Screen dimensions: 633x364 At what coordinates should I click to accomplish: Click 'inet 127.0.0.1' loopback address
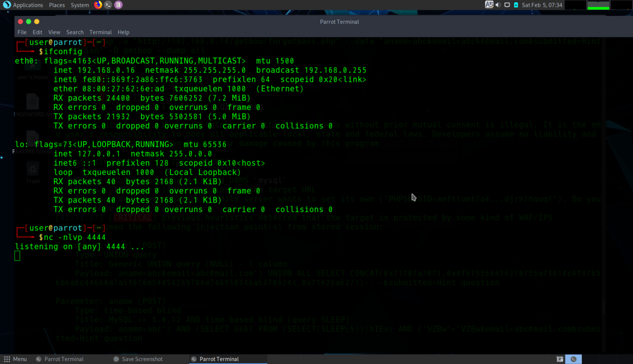87,154
